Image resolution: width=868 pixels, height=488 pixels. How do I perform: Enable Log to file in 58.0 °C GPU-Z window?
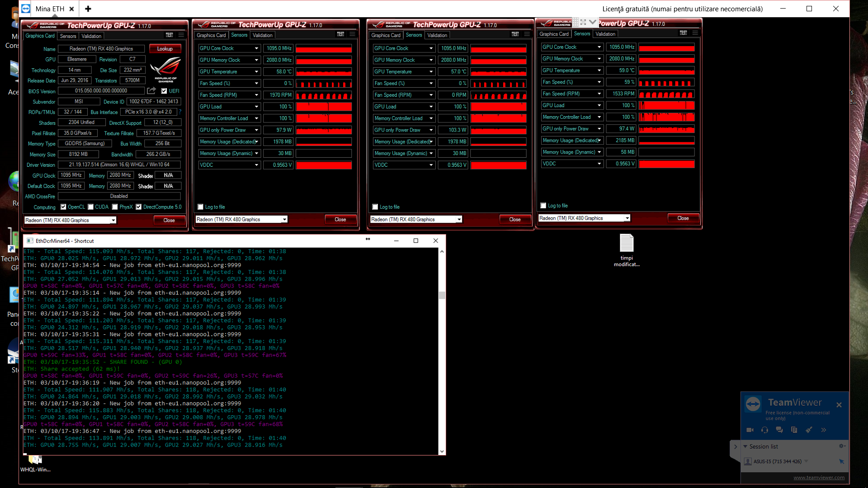click(x=200, y=207)
